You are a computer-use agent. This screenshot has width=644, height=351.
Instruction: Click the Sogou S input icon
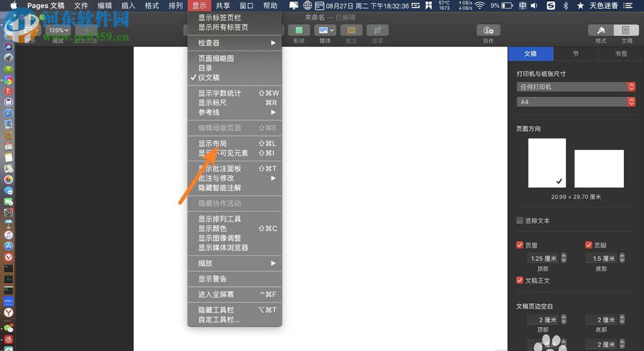pos(551,5)
